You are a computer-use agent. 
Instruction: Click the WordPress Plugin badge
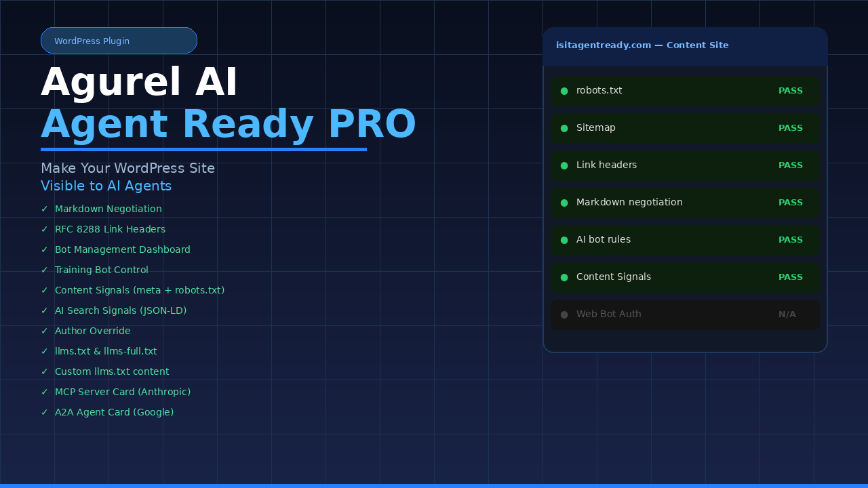tap(119, 41)
